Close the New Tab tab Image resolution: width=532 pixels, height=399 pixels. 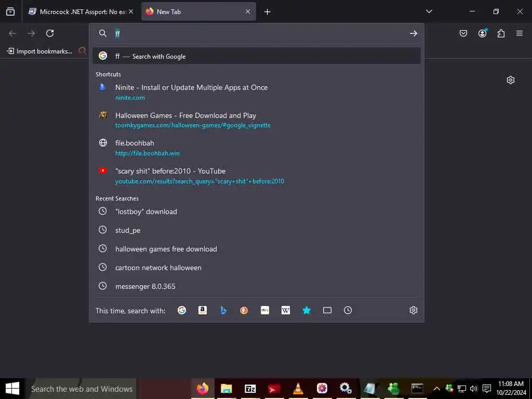[248, 12]
